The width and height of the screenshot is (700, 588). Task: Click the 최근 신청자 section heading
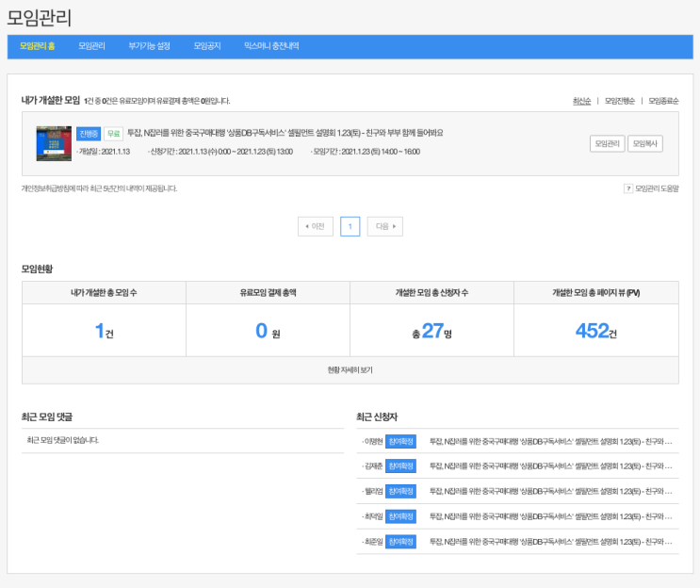coord(377,417)
